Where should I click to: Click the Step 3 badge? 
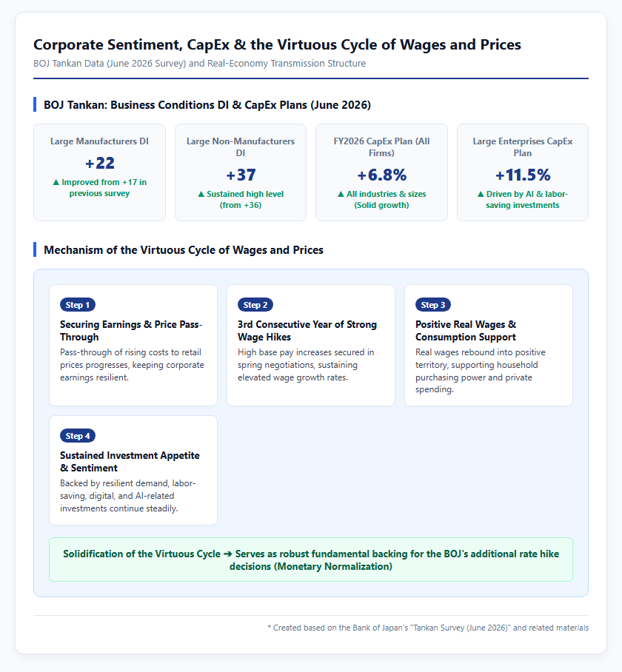click(x=433, y=305)
